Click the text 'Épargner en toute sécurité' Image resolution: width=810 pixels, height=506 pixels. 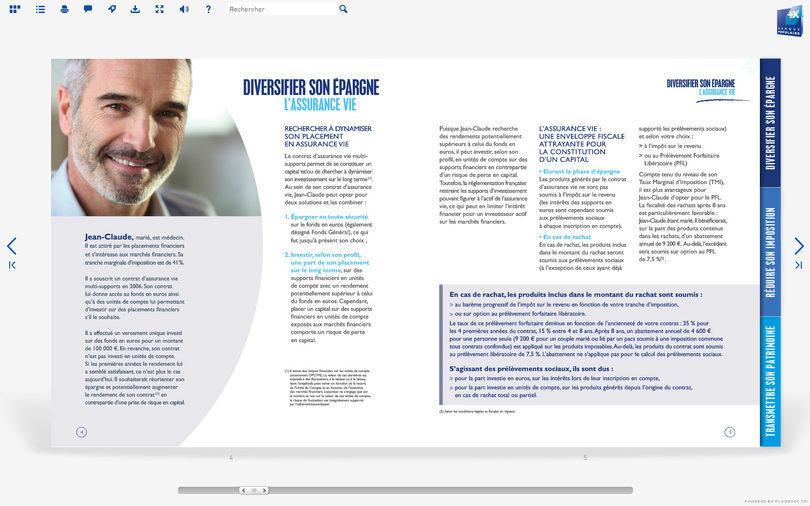coord(329,217)
